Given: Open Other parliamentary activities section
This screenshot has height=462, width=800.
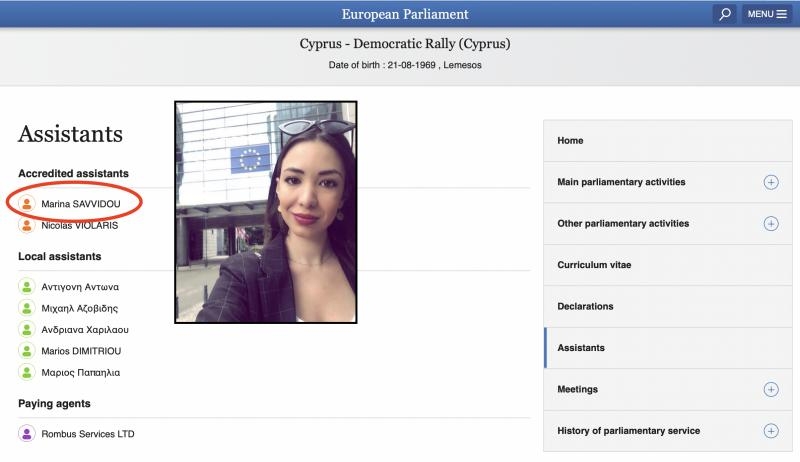Looking at the screenshot, I should click(x=668, y=223).
